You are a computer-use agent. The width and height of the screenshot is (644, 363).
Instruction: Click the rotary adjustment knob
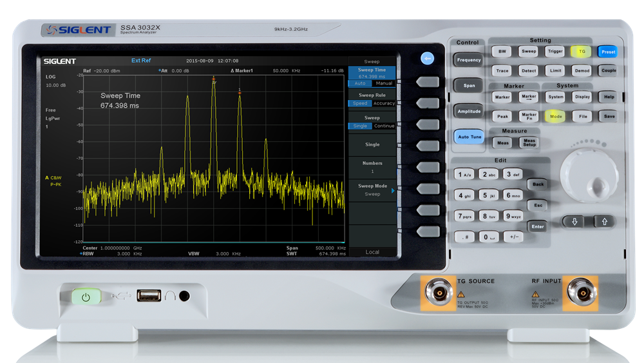click(x=585, y=175)
